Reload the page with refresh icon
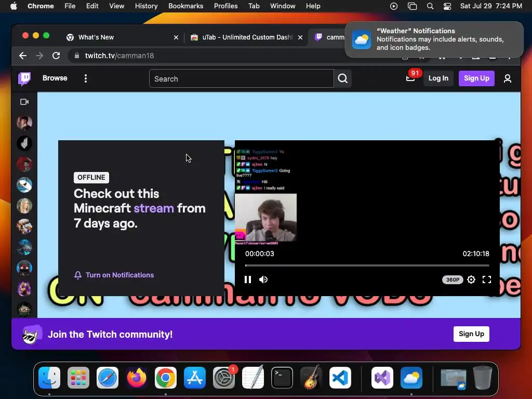The width and height of the screenshot is (532, 399). [x=56, y=56]
